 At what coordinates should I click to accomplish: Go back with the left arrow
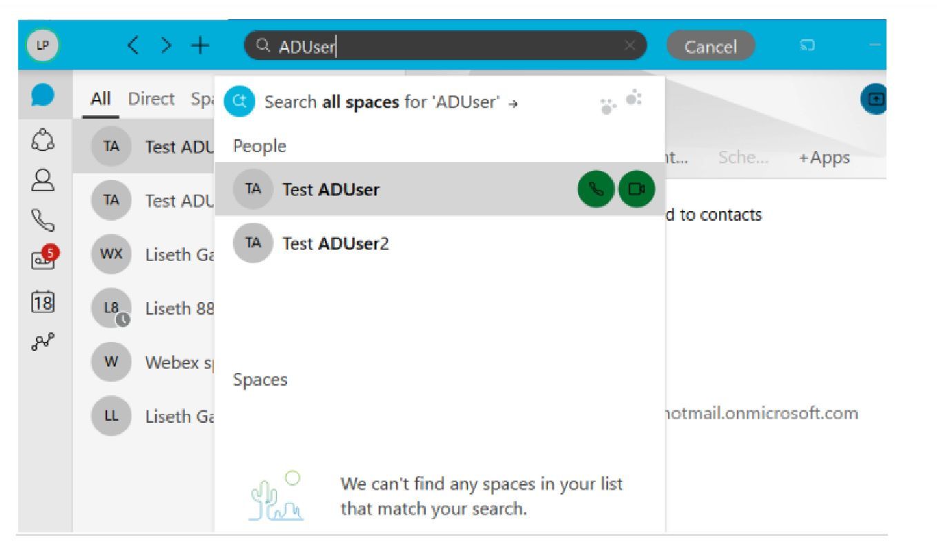pos(134,46)
